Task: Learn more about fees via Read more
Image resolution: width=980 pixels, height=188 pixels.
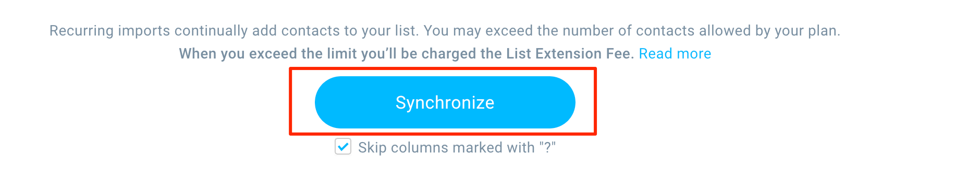Action: tap(675, 54)
